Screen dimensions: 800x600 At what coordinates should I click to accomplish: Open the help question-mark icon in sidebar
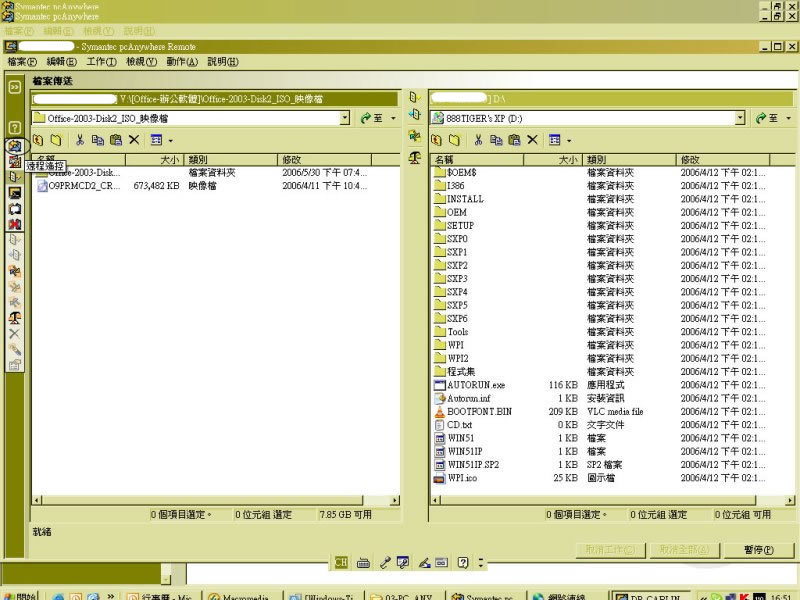coord(15,128)
